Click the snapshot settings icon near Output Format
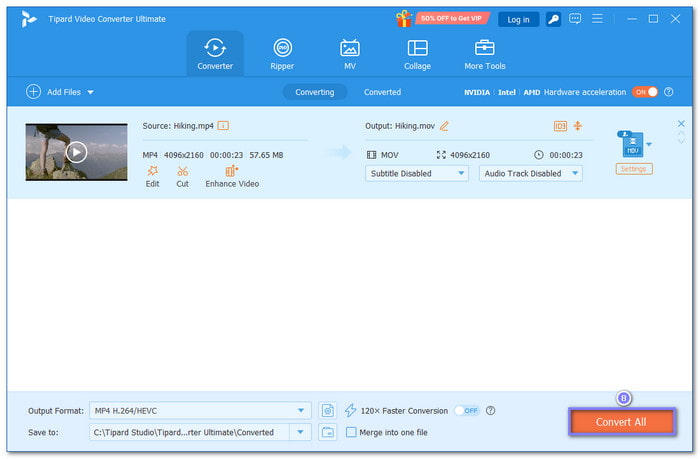Image resolution: width=700 pixels, height=459 pixels. pos(327,410)
